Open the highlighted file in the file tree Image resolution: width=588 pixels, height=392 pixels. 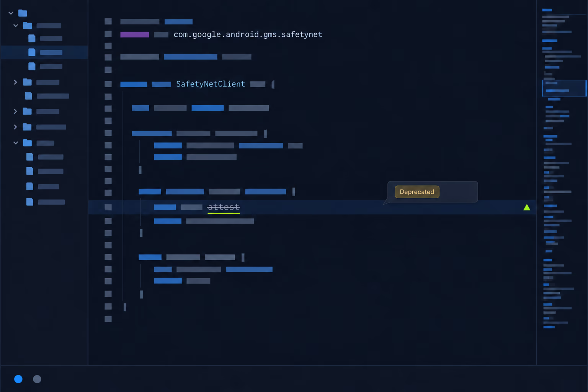44,52
